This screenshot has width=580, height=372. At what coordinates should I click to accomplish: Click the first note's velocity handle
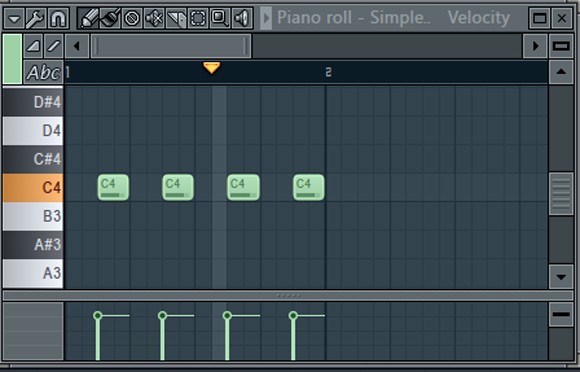coord(98,315)
